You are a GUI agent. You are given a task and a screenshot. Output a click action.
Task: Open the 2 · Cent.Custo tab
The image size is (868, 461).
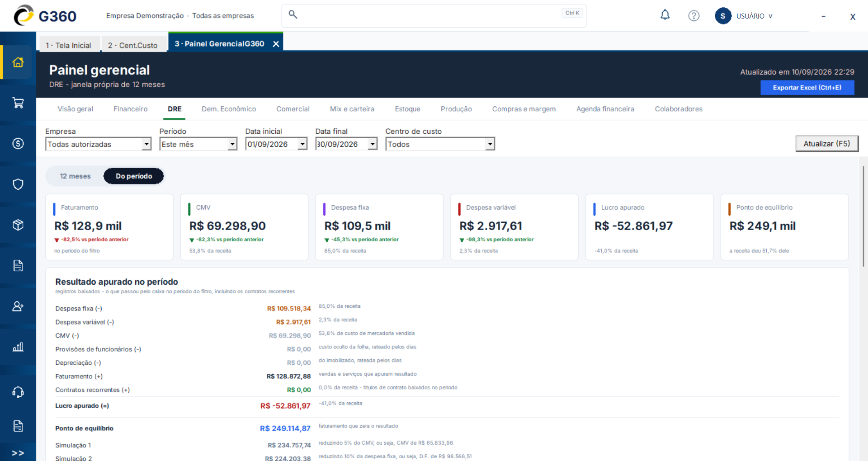(133, 45)
